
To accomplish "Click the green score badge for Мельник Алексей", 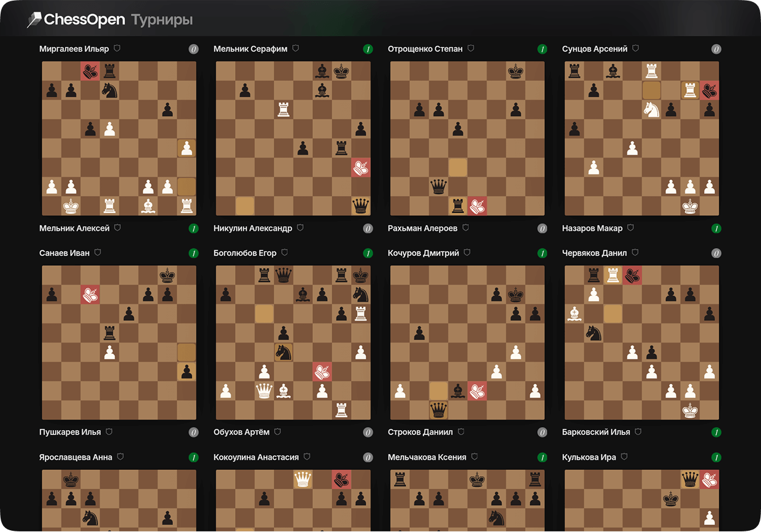I will pyautogui.click(x=193, y=228).
